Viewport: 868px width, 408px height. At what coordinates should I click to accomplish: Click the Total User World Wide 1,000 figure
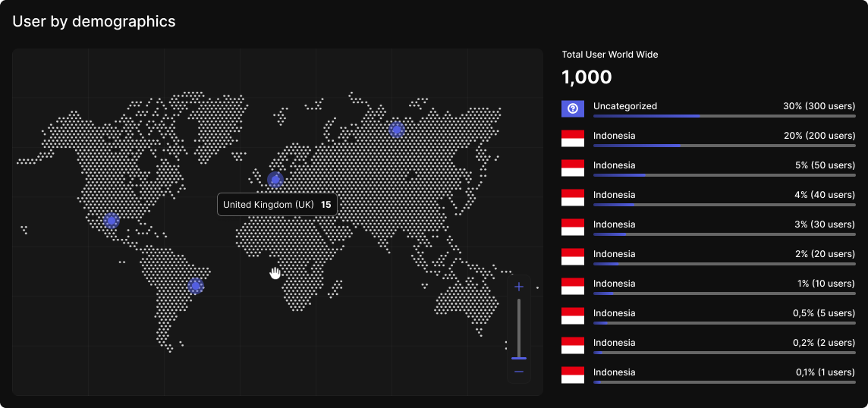coord(587,77)
